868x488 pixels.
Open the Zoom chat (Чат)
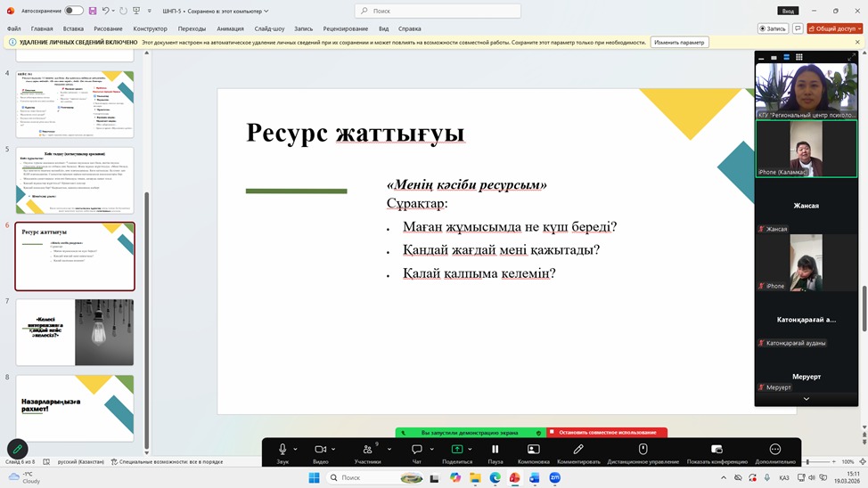[416, 450]
